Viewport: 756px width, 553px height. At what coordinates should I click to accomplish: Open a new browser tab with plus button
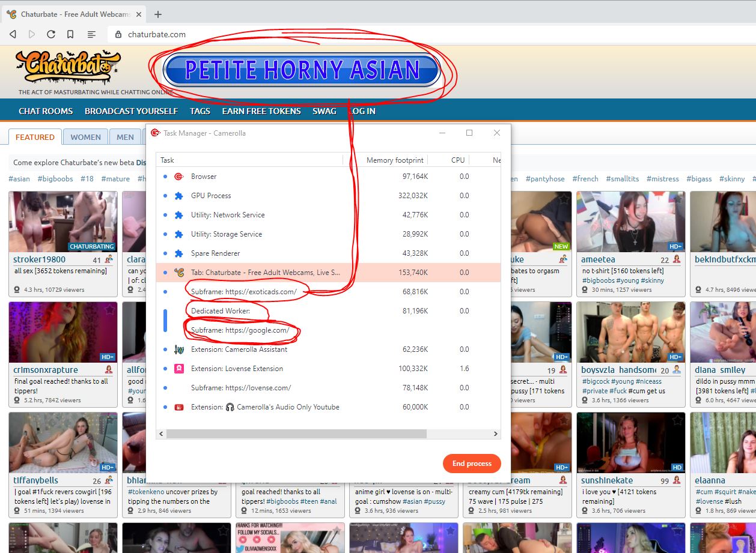pyautogui.click(x=158, y=14)
